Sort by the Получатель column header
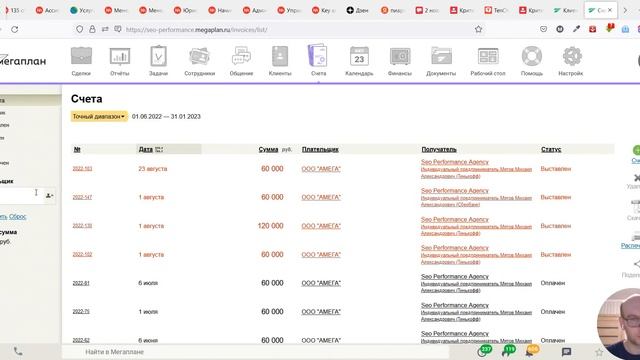The width and height of the screenshot is (640, 360). point(439,149)
